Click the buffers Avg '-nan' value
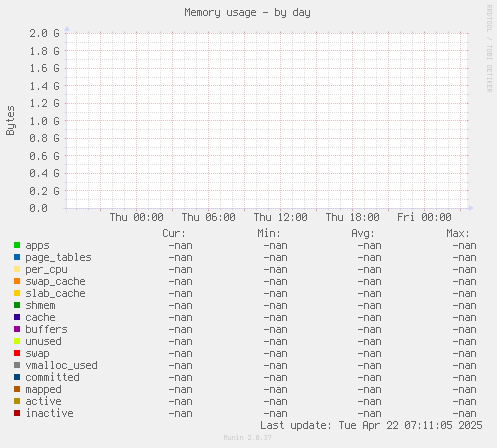Image resolution: width=497 pixels, height=448 pixels. point(369,330)
